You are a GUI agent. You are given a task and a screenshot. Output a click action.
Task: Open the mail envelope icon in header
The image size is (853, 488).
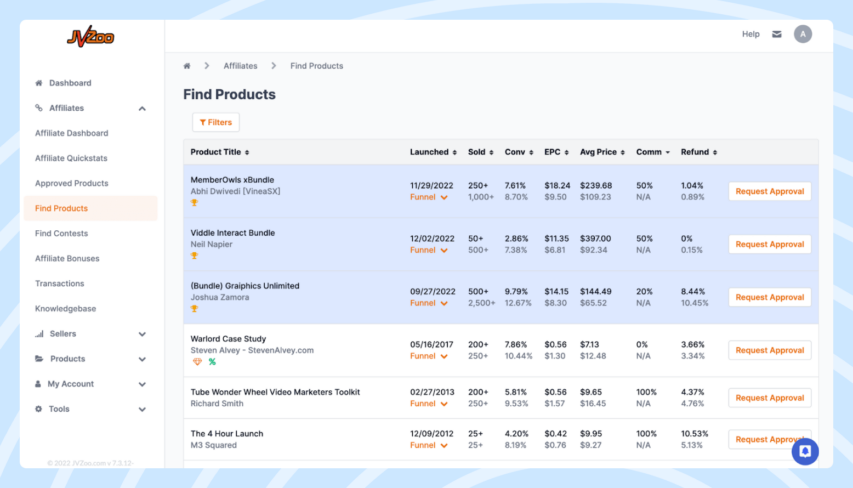click(777, 34)
